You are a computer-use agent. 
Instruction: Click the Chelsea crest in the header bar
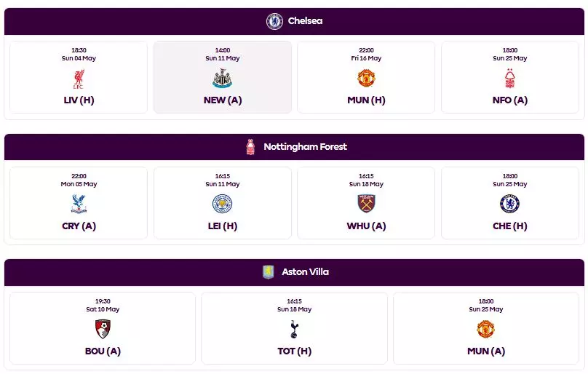pos(274,21)
